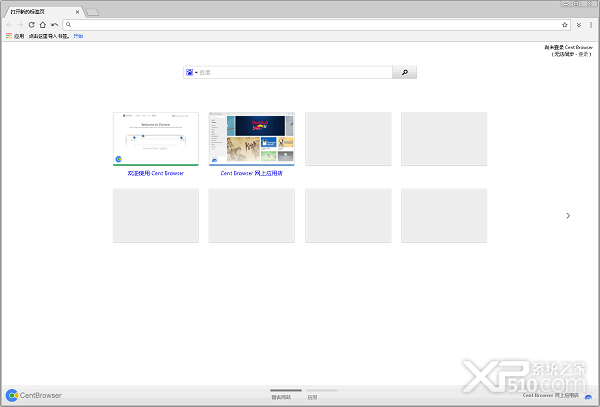Open a new tab with the new-tab button
Screen dimensions: 600x407
tap(92, 12)
